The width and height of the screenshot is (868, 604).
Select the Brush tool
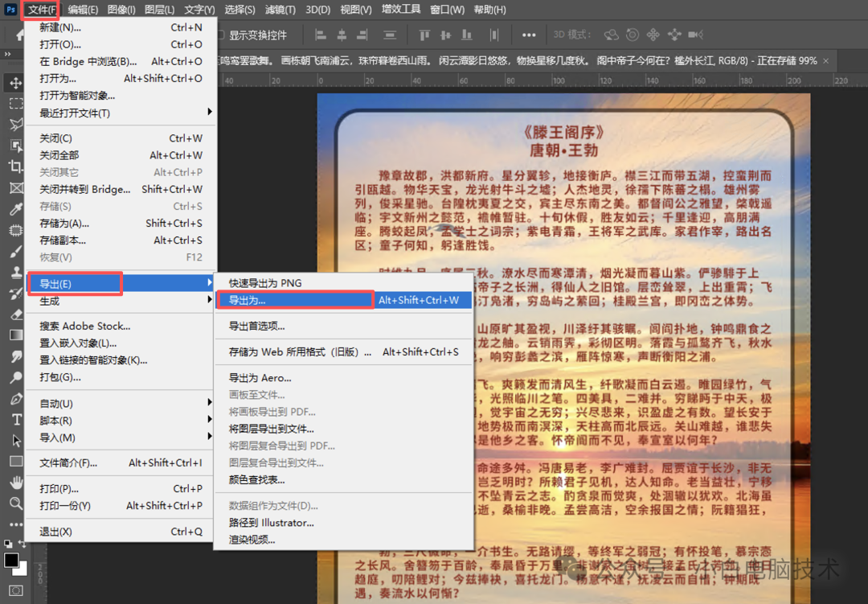pyautogui.click(x=15, y=252)
